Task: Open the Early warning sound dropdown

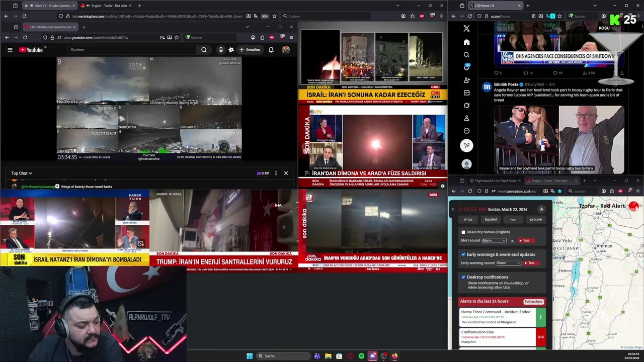Action: click(509, 263)
